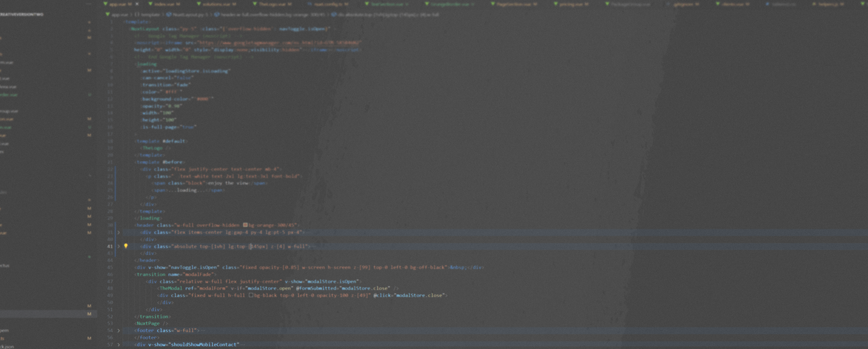Click the TypeScript icon on nuxt.config.ts tab
The image size is (868, 349).
pos(310,4)
